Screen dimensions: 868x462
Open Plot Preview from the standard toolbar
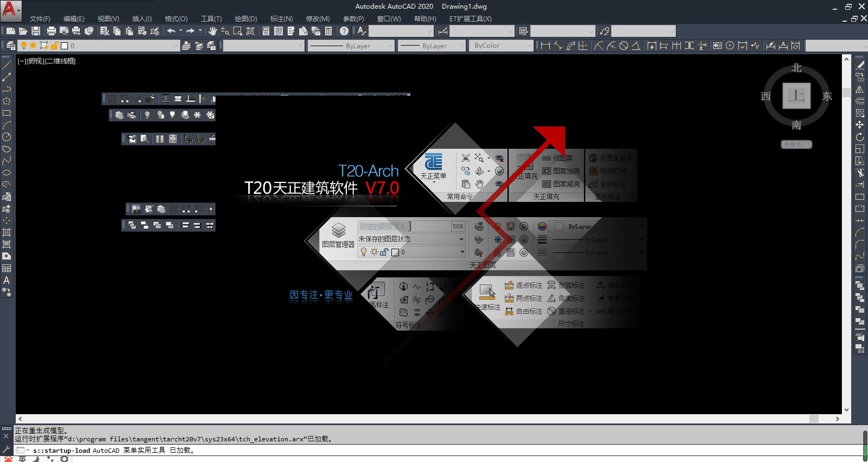coord(64,31)
